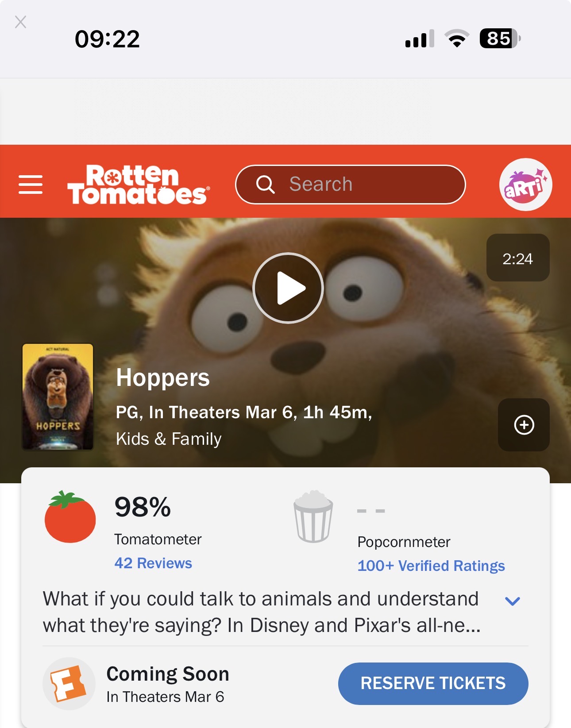This screenshot has height=728, width=571.
Task: Open the hamburger navigation menu
Action: click(x=31, y=185)
